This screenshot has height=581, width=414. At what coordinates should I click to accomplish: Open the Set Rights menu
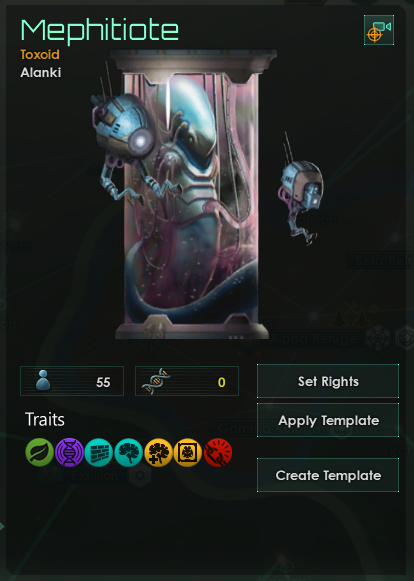pyautogui.click(x=328, y=381)
